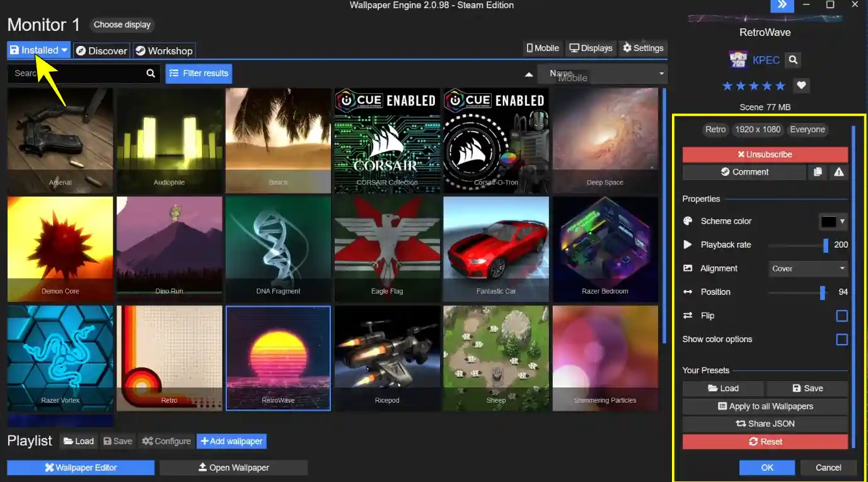Viewport: 868px width, 482px height.
Task: Select the Retro wallpaper
Action: pos(169,359)
